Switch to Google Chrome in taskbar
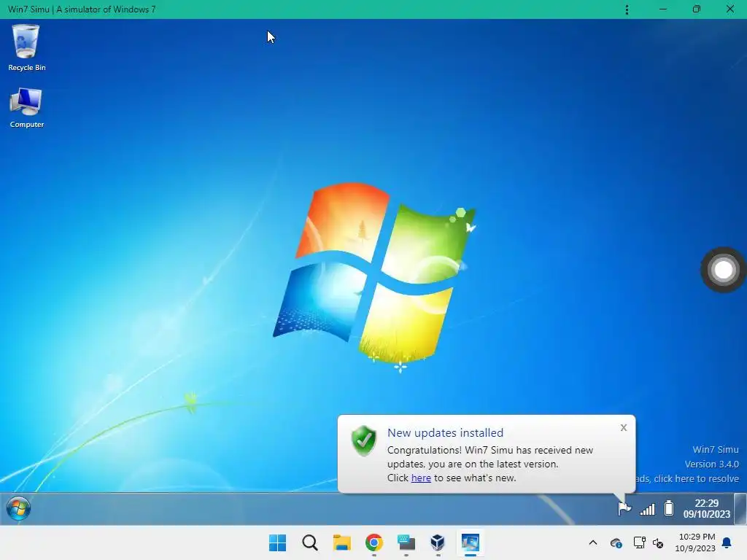 point(374,542)
